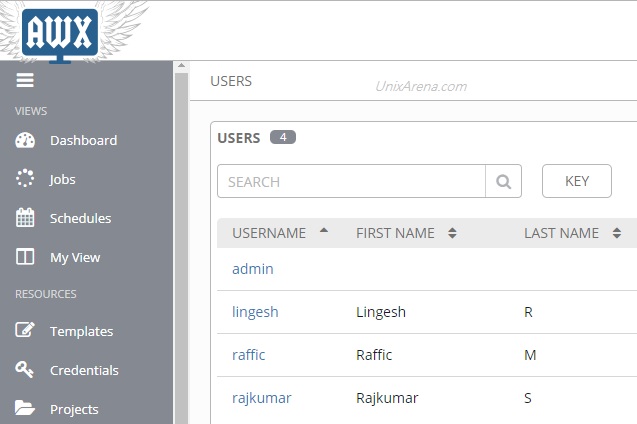Click into the users Search field

coord(350,182)
